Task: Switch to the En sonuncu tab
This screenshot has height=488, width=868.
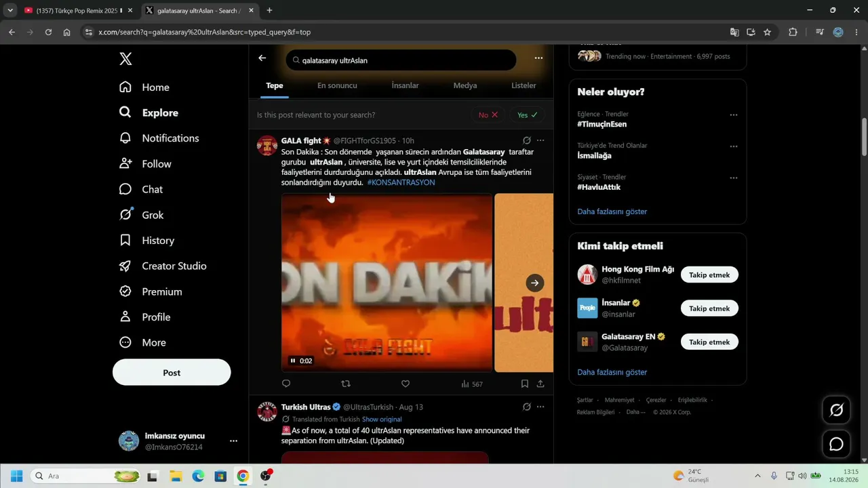Action: click(337, 85)
